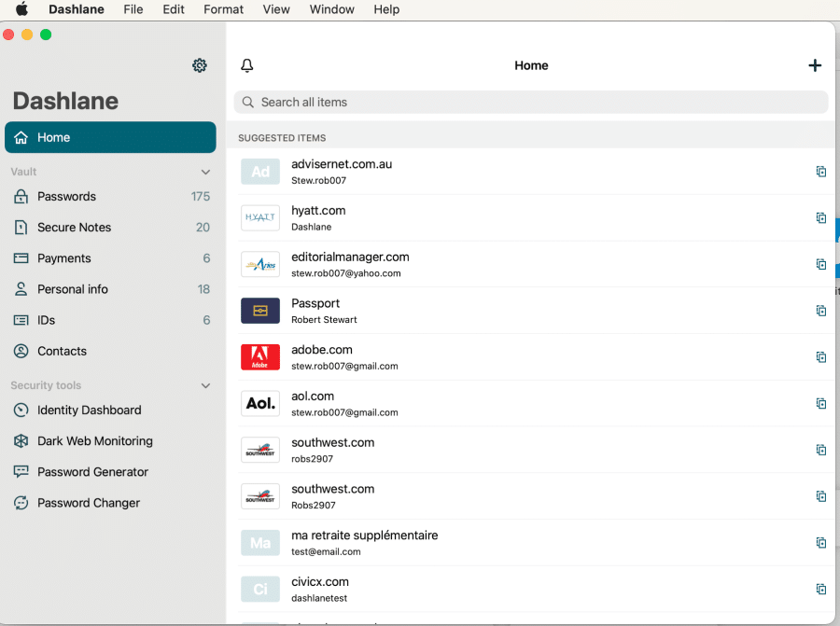Select the editorialmanager.com entry

pyautogui.click(x=530, y=264)
